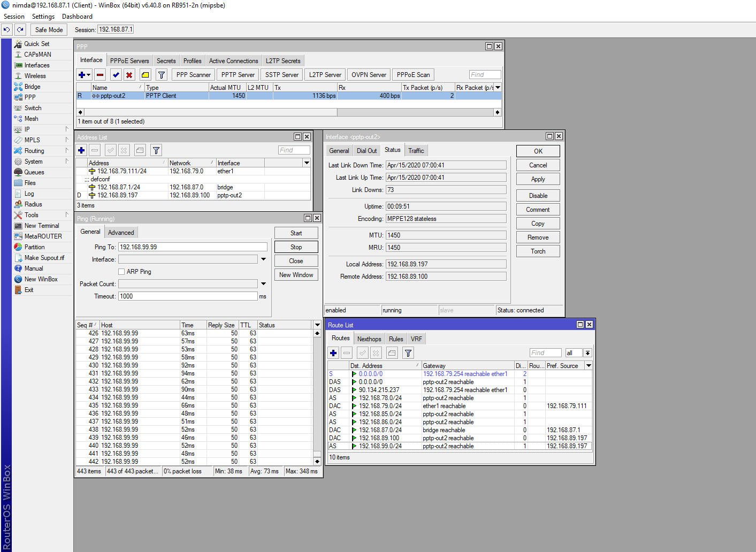This screenshot has height=552, width=756.
Task: Open the 'all' filter dropdown in Route List
Action: coord(587,353)
